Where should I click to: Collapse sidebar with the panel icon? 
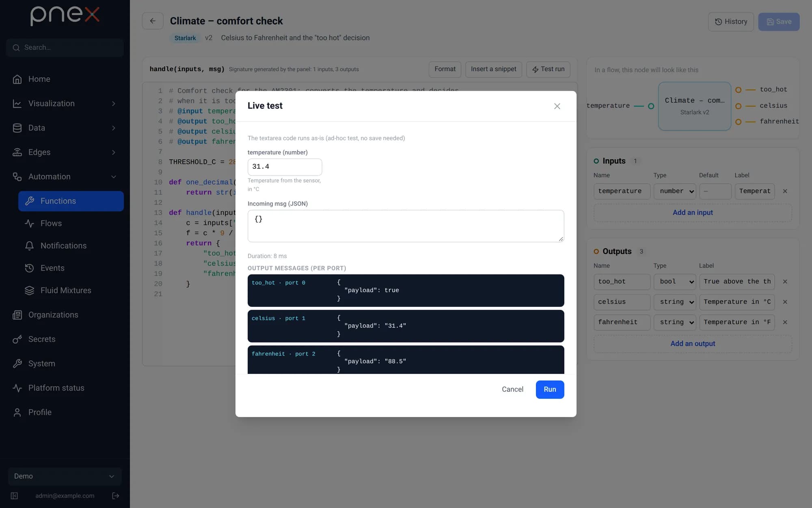point(14,496)
